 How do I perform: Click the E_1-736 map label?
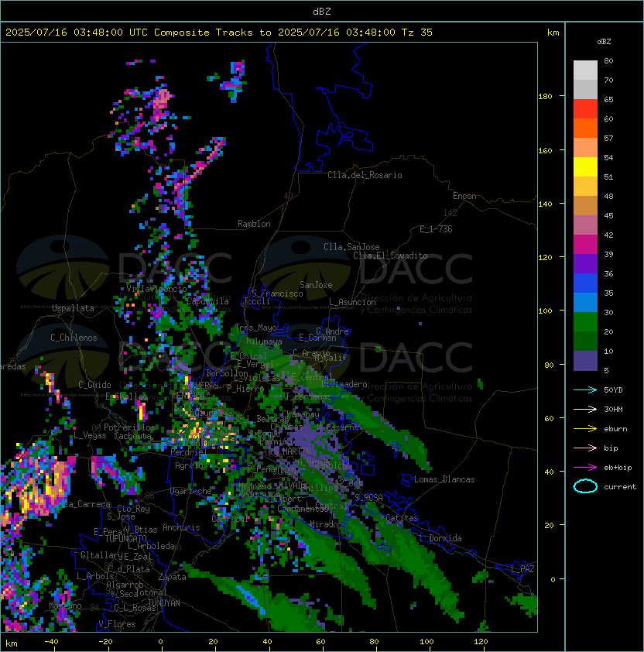[436, 229]
